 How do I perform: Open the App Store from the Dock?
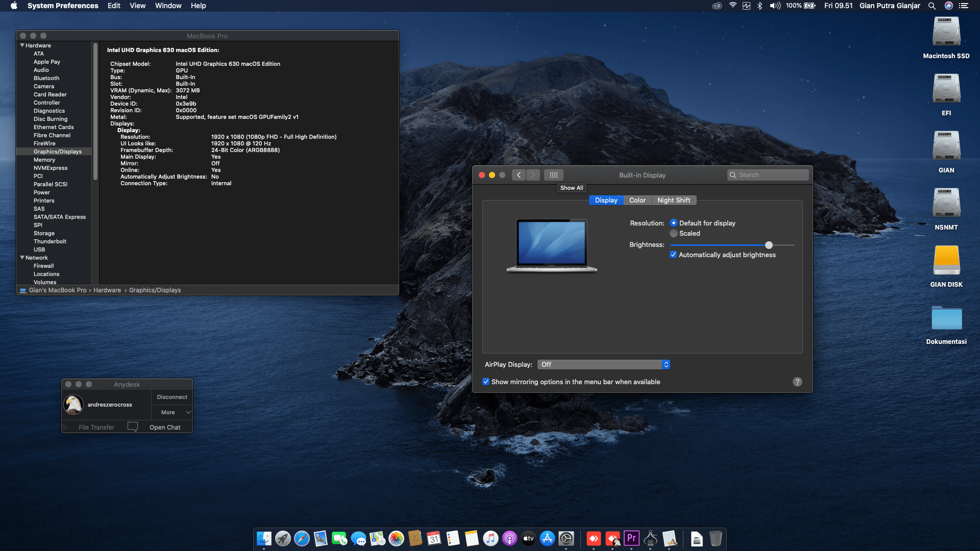(x=547, y=539)
